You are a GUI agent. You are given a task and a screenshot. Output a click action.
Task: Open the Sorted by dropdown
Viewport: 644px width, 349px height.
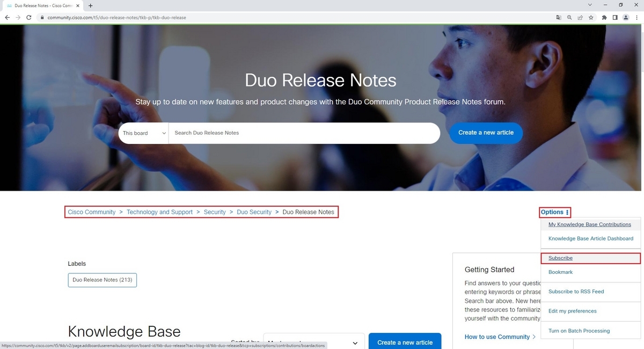pos(314,342)
